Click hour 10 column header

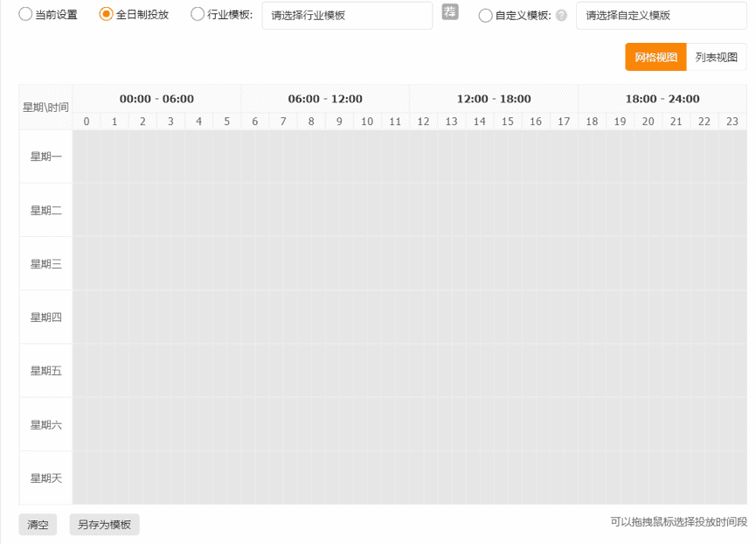[x=367, y=121]
